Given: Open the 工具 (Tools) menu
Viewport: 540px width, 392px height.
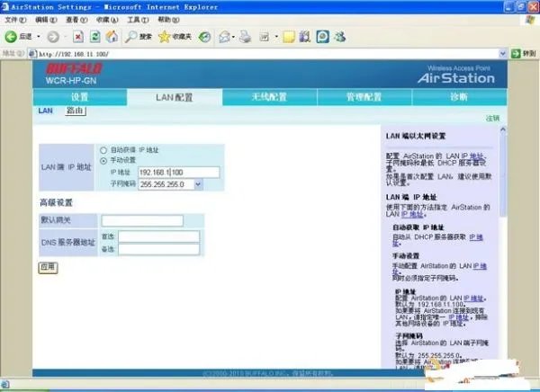Looking at the screenshot, I should point(138,20).
